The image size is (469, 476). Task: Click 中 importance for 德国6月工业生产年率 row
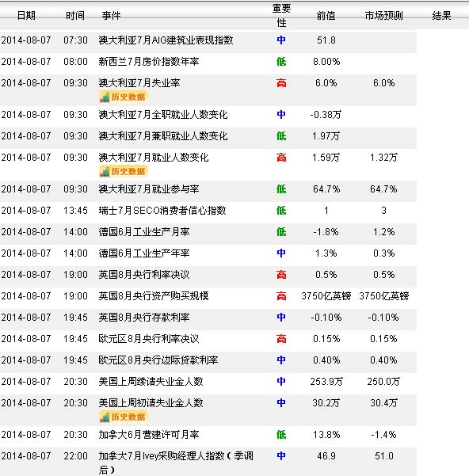click(281, 253)
